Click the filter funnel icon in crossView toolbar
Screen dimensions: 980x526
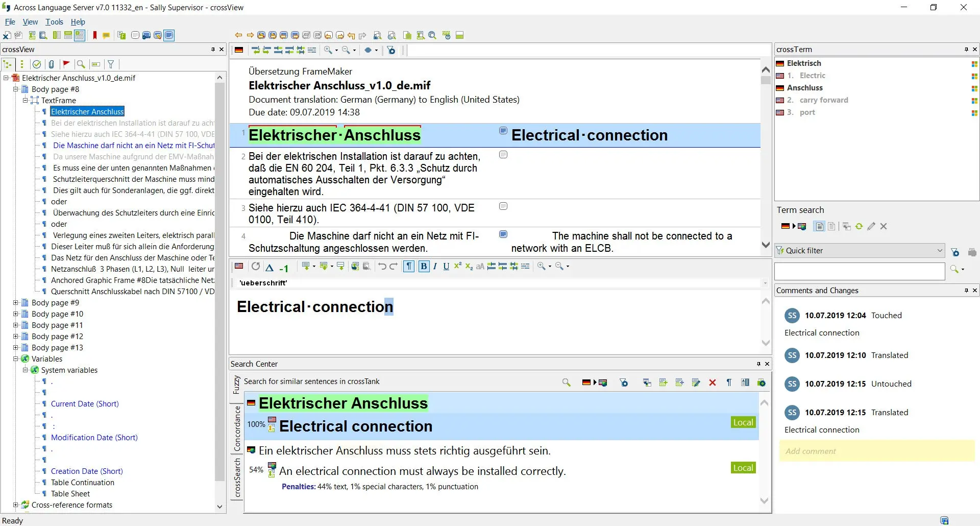[111, 64]
